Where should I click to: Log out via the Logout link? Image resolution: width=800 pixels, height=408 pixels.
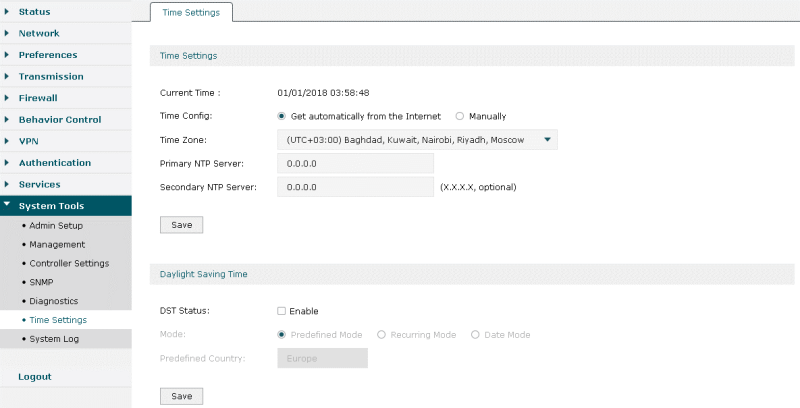point(35,377)
